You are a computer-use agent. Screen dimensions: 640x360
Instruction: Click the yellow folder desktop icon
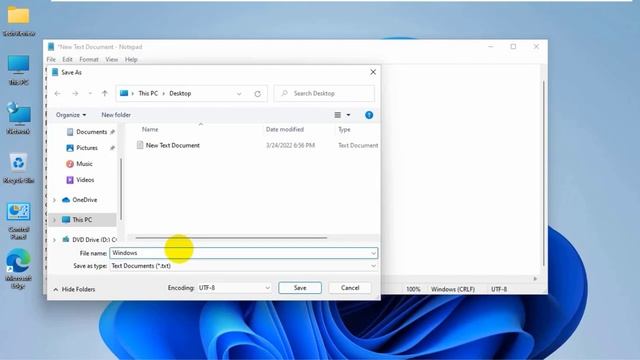point(19,21)
